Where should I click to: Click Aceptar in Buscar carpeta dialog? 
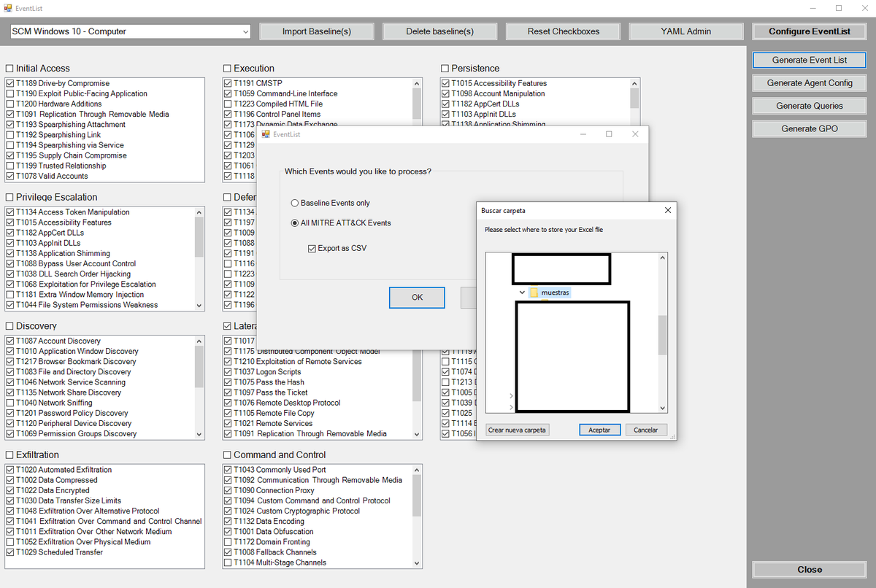coord(600,430)
